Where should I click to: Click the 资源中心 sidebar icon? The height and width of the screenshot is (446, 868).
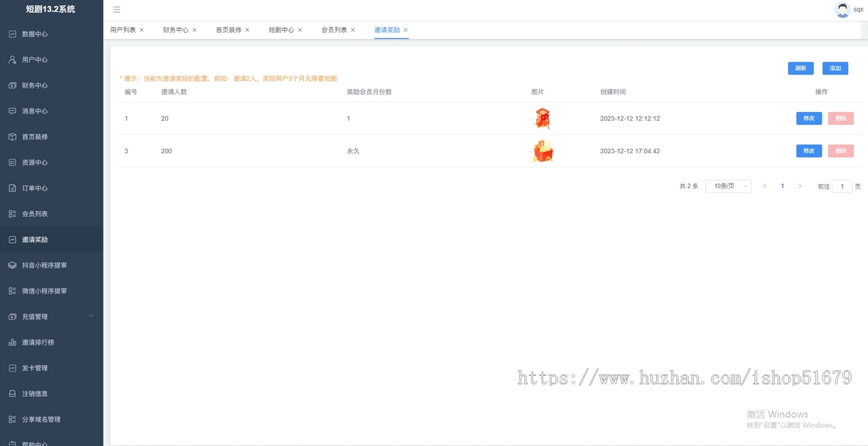click(x=12, y=163)
